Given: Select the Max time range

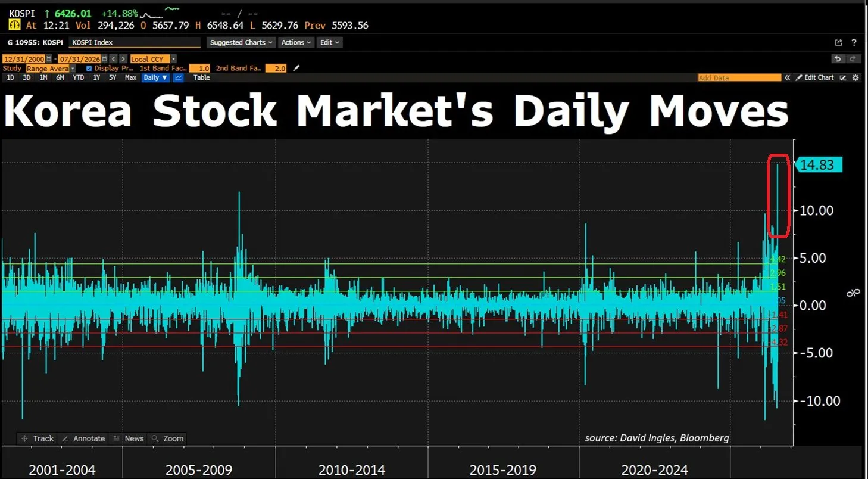Looking at the screenshot, I should pyautogui.click(x=130, y=77).
